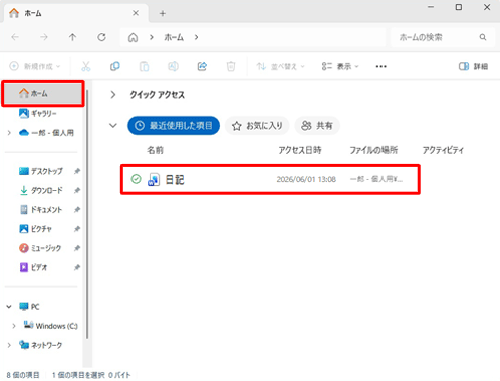
Task: Select the 日記 Word file
Action: coord(270,180)
